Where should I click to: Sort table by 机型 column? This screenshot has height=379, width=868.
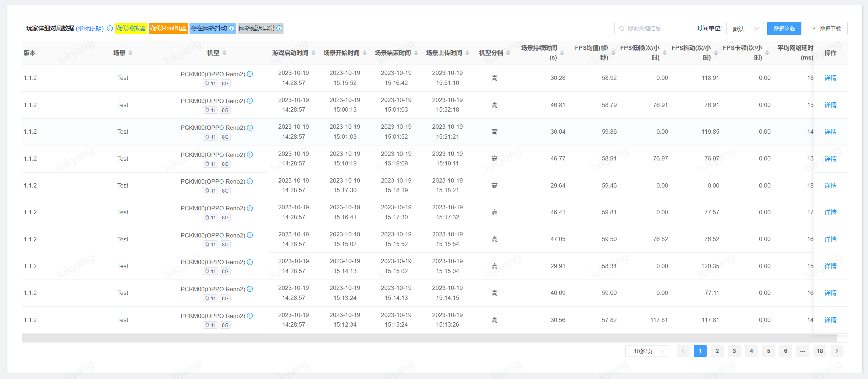tap(224, 53)
